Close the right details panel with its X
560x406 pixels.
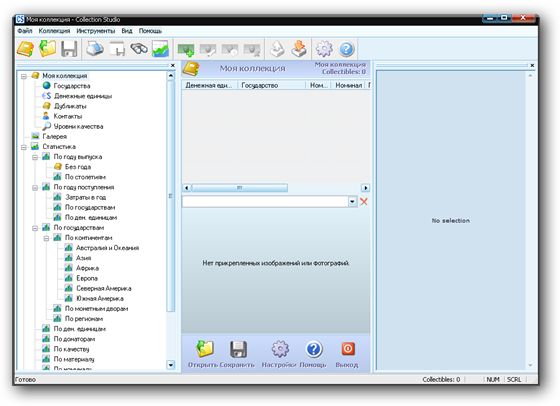click(x=532, y=65)
